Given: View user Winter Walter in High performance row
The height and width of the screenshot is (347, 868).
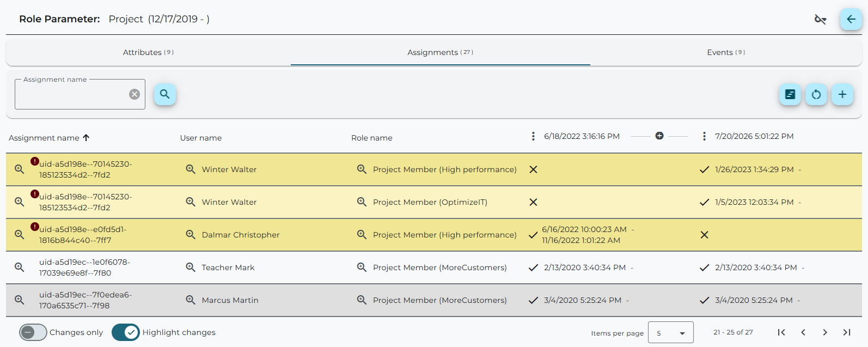Looking at the screenshot, I should 191,169.
